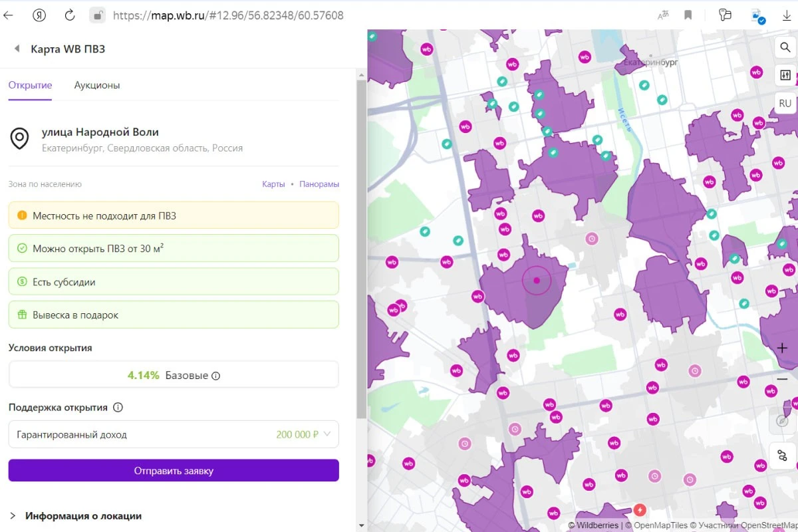Reset map orientation with the compass
This screenshot has height=532, width=798.
[782, 421]
